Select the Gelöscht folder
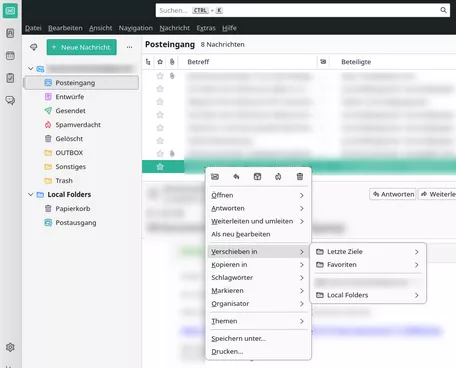The height and width of the screenshot is (368, 456). click(x=81, y=139)
